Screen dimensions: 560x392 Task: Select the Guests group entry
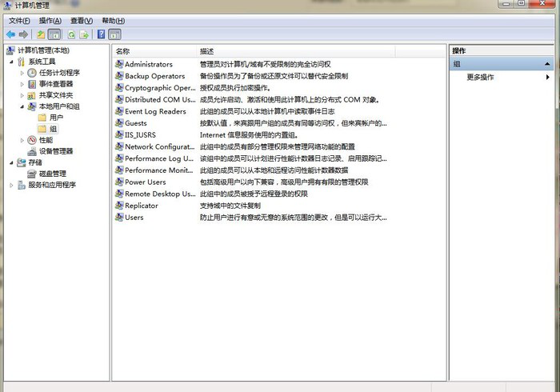coord(135,123)
